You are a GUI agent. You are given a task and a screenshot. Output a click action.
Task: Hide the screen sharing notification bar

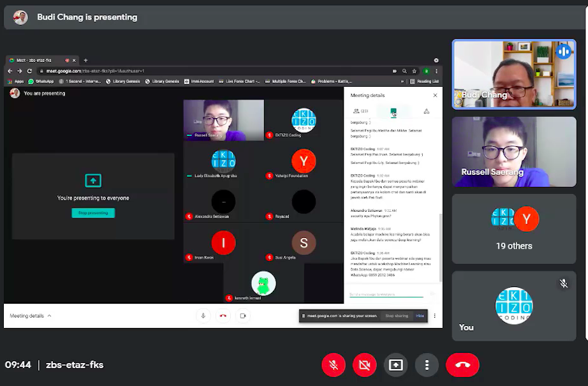click(420, 316)
